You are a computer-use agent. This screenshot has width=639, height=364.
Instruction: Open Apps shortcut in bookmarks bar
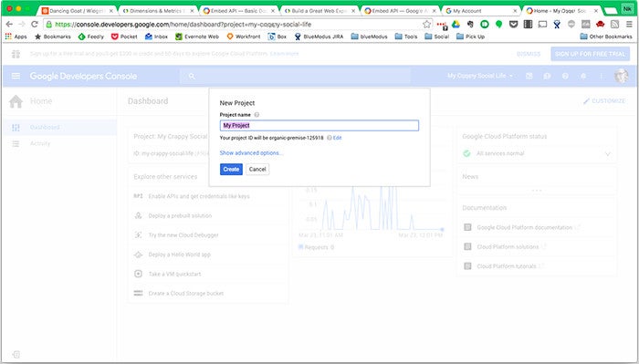pyautogui.click(x=16, y=36)
